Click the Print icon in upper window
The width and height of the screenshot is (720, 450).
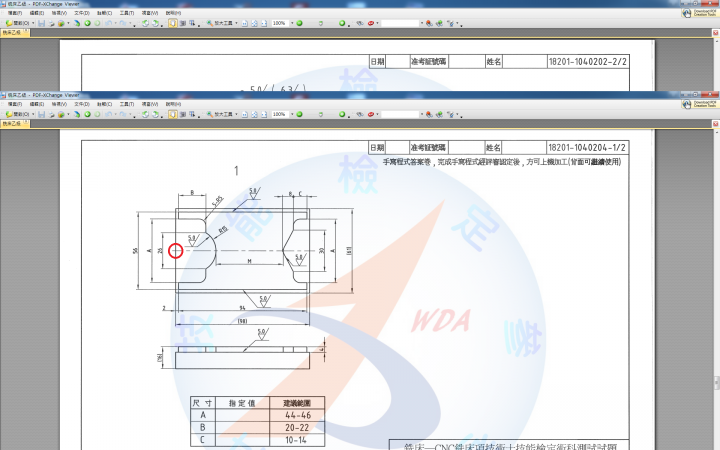coord(51,23)
